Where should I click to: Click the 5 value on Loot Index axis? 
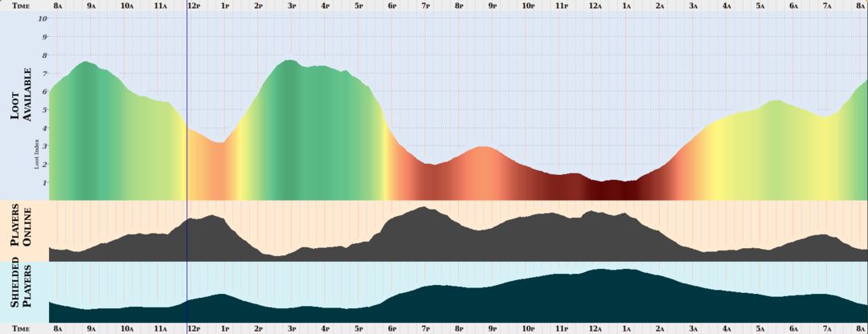coord(45,109)
